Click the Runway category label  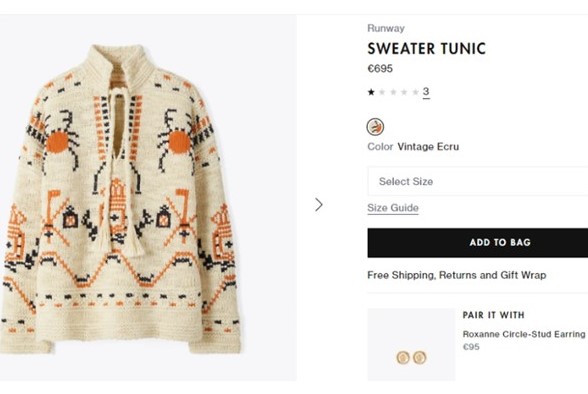click(x=386, y=28)
